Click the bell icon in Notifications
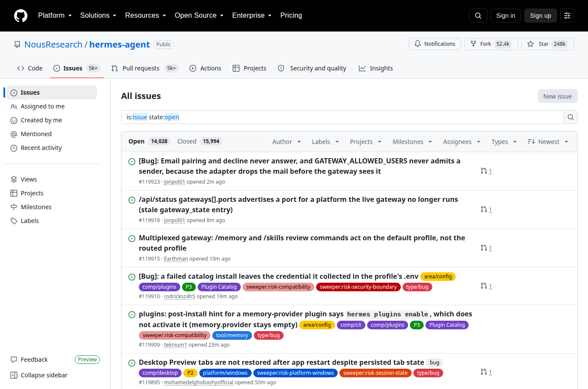Viewport: 588px width, 389px height. (418, 44)
